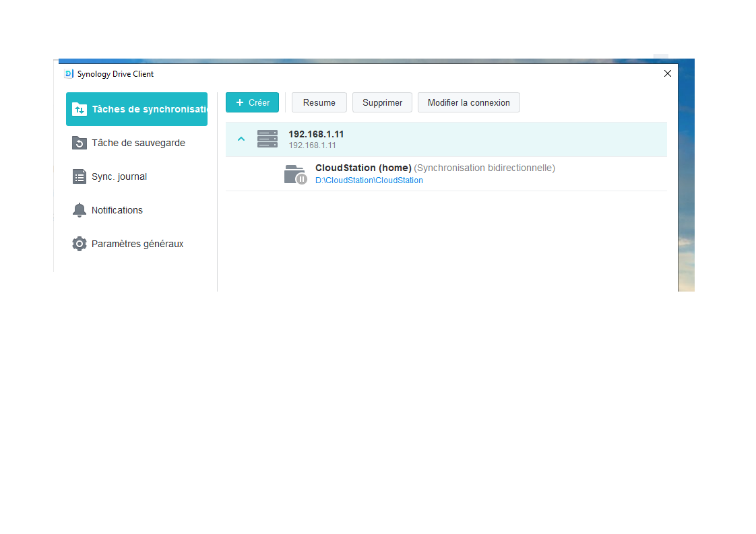Click the notifications bell icon
This screenshot has width=756, height=534.
(x=79, y=210)
